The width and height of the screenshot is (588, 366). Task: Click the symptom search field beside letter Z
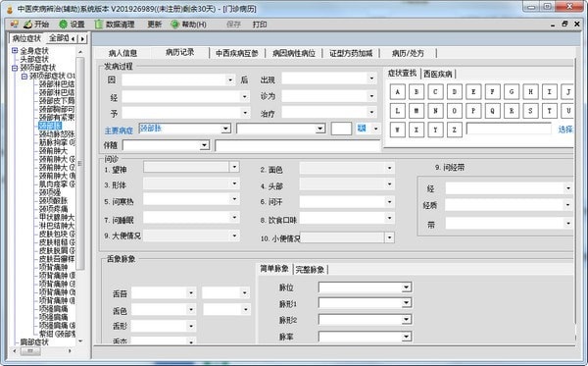coord(509,129)
